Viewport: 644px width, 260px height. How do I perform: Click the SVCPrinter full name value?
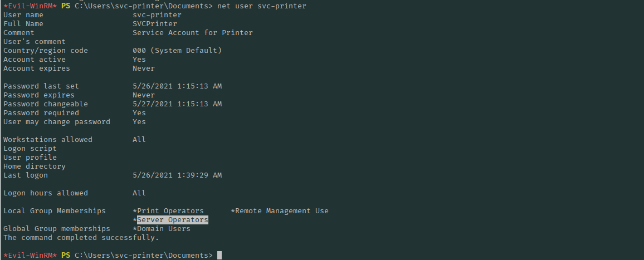pyautogui.click(x=154, y=24)
